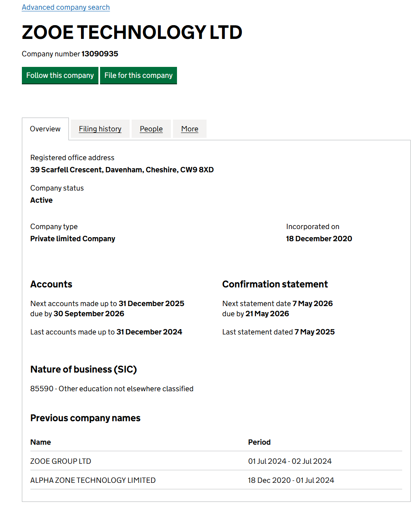Click the Registered office address label
The image size is (420, 525).
72,158
